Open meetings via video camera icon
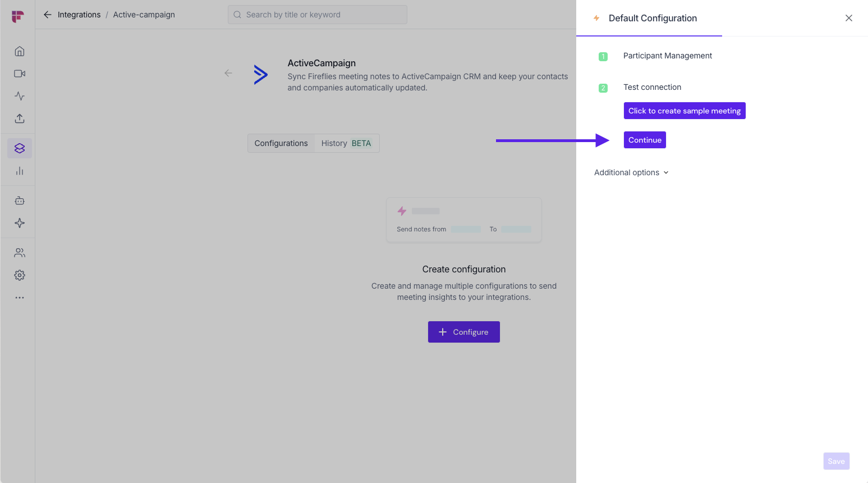This screenshot has height=483, width=868. pos(20,74)
